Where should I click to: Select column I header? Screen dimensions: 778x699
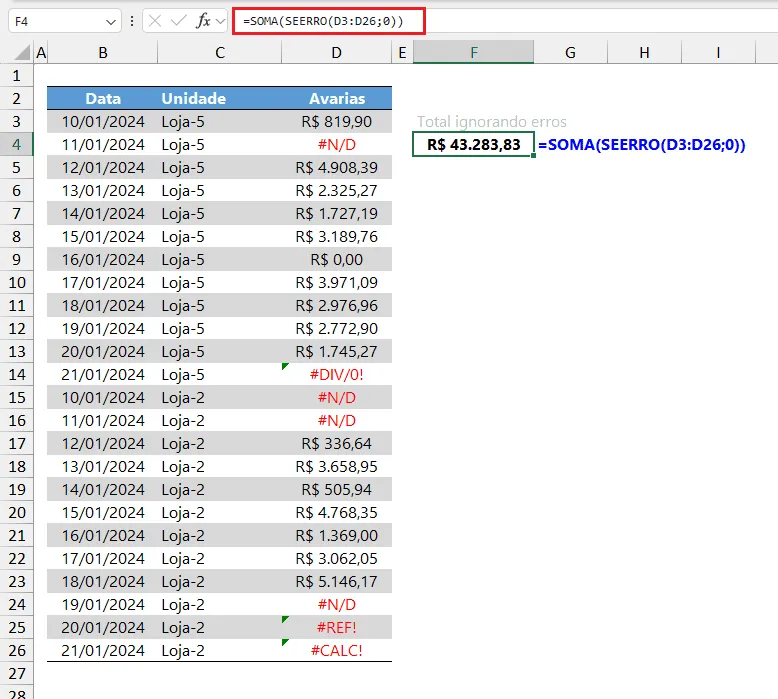coord(718,53)
